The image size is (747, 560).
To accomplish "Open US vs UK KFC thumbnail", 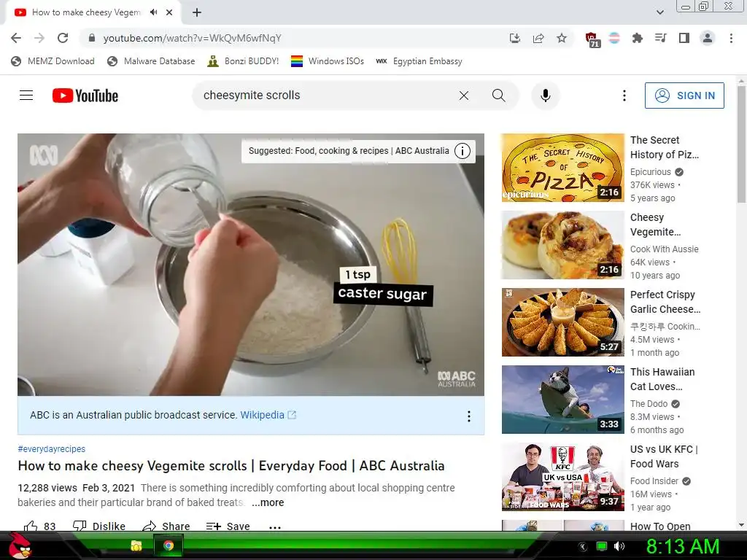I will click(562, 477).
